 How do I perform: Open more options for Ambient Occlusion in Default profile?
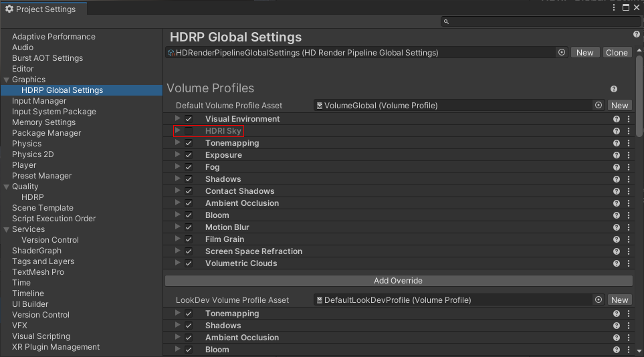pos(629,203)
